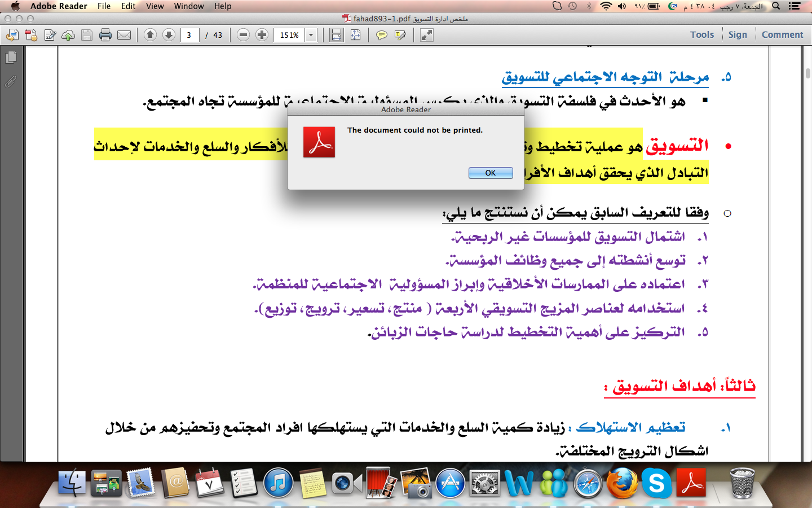
Task: Expand the zoom percentage dropdown
Action: (311, 35)
